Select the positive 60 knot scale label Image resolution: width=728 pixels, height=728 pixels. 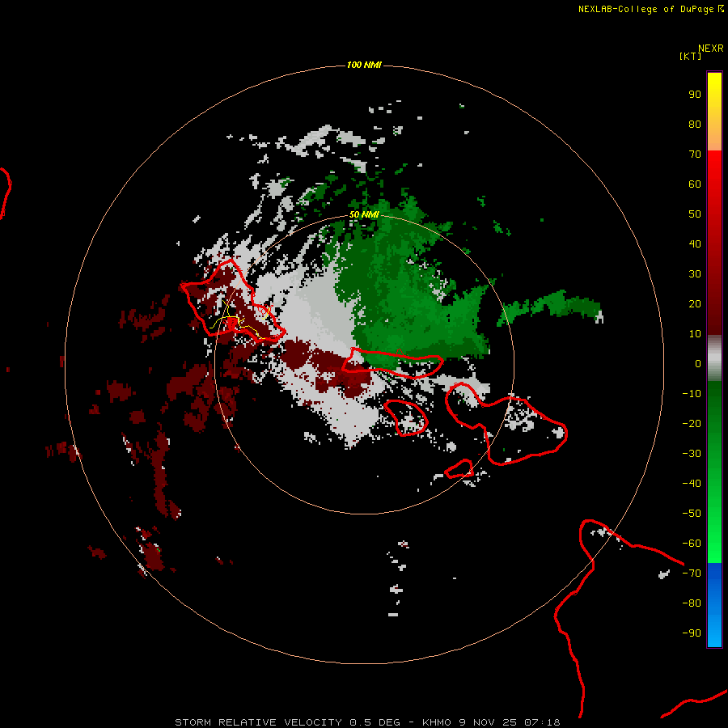[695, 184]
